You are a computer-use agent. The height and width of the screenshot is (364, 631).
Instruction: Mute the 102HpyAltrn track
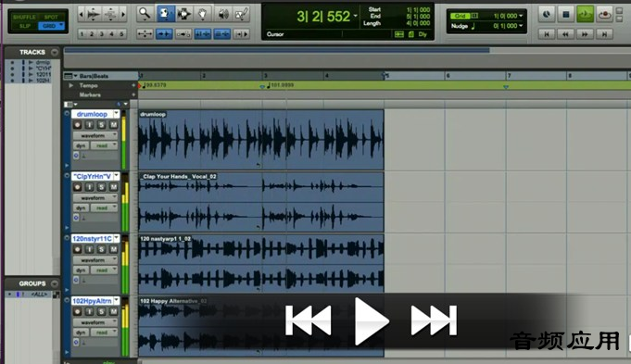pyautogui.click(x=113, y=311)
